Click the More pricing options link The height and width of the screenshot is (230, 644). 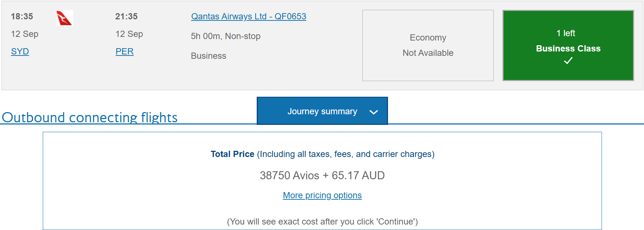[x=322, y=195]
